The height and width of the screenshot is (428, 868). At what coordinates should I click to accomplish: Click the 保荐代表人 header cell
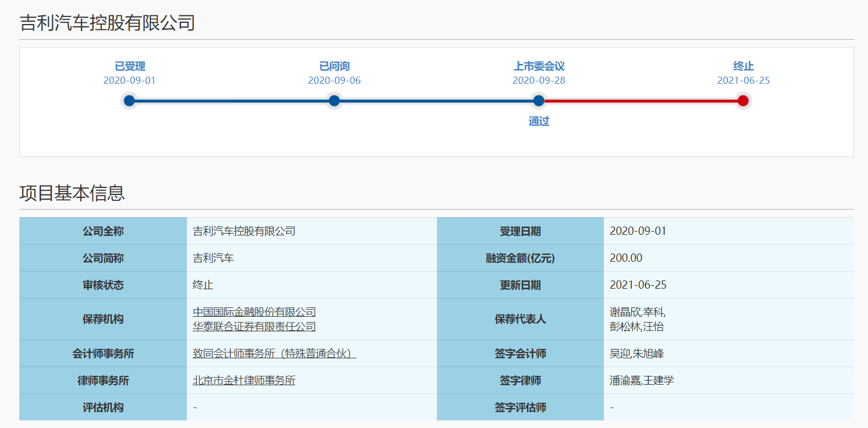(520, 319)
